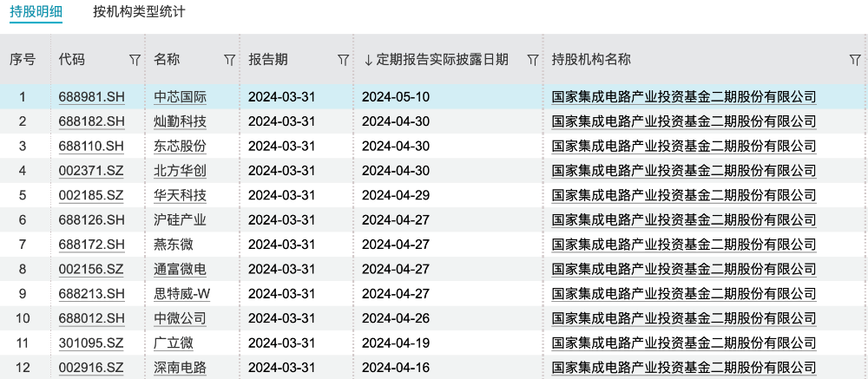Image resolution: width=868 pixels, height=379 pixels.
Task: Open filter for 报告期 column
Action: (x=343, y=61)
